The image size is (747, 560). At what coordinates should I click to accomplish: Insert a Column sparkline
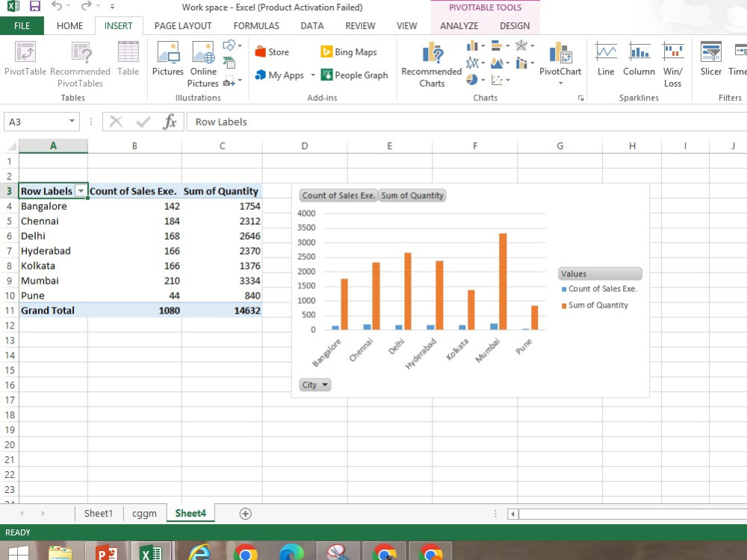pyautogui.click(x=639, y=60)
